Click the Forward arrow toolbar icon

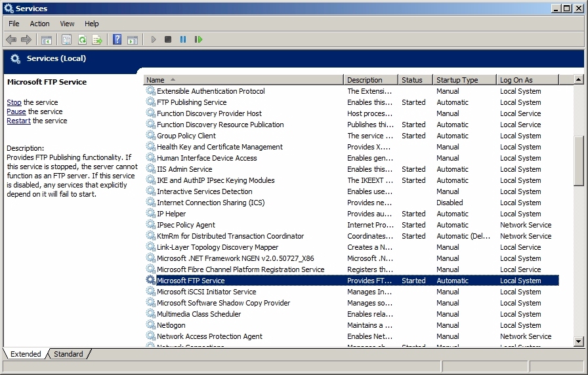(26, 39)
